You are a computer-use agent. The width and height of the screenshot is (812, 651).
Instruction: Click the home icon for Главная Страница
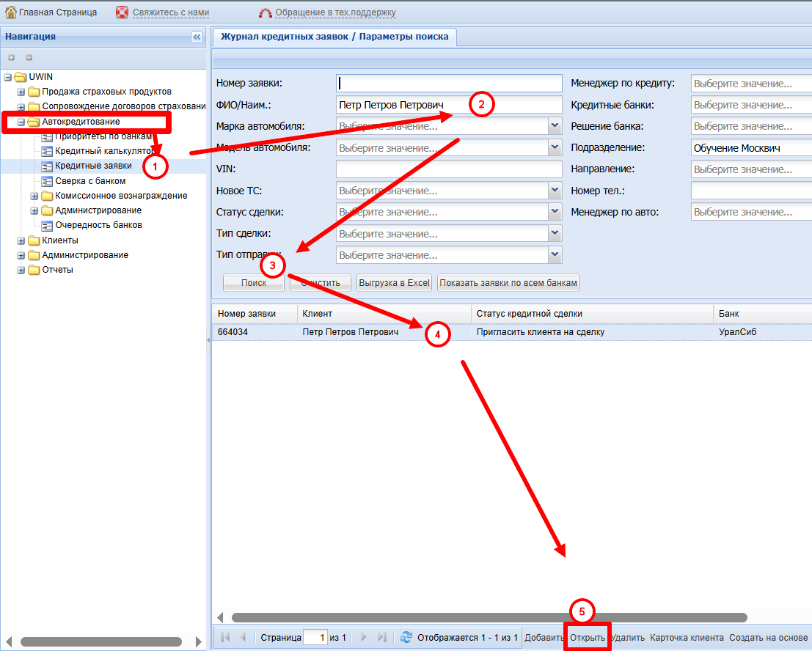10,12
